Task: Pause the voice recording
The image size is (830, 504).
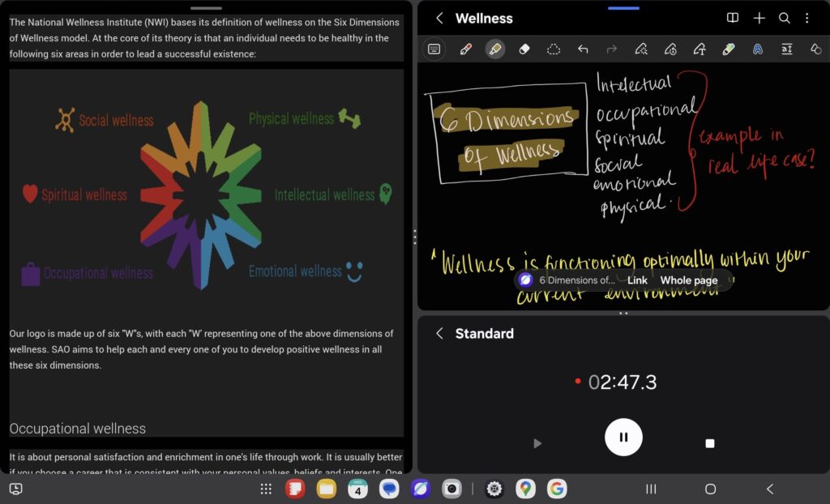Action: point(623,438)
